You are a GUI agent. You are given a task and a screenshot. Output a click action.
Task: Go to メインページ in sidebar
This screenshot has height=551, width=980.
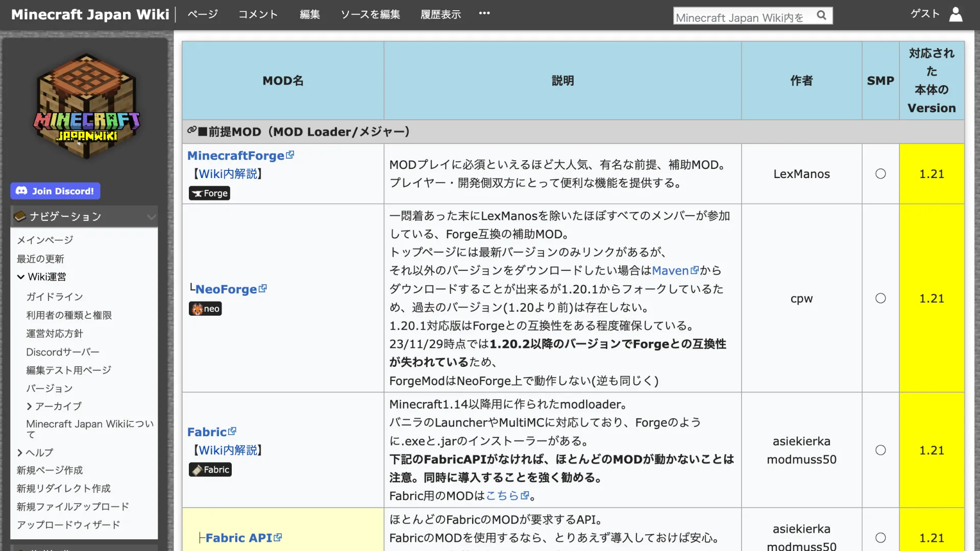point(45,240)
